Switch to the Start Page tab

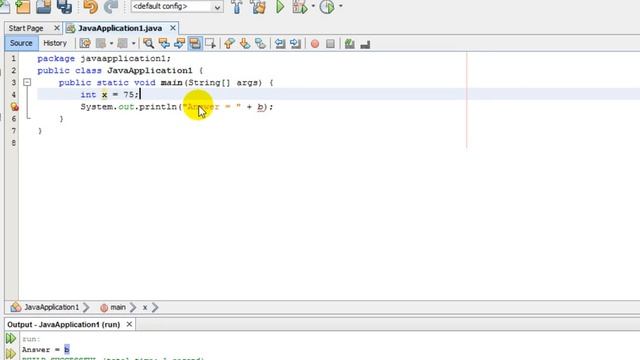(26, 28)
